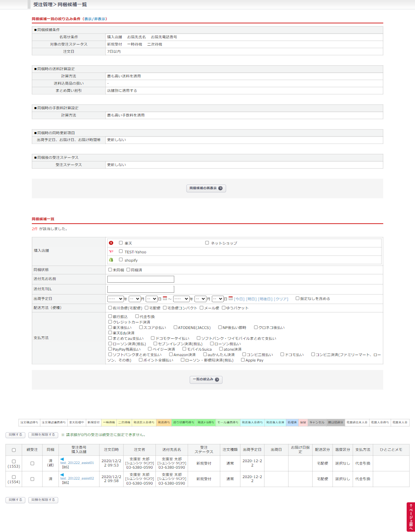415x532 pixels.
Task: Click blue arrow icon above test_201222_assist02
Action: coord(62,474)
